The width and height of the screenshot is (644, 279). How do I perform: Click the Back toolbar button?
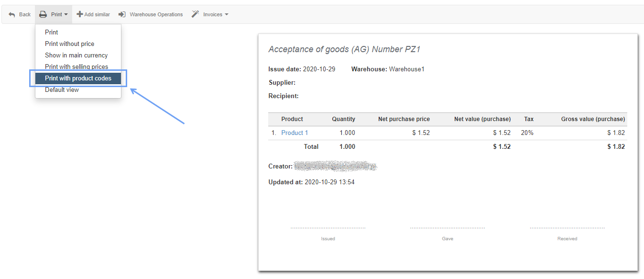pos(19,14)
